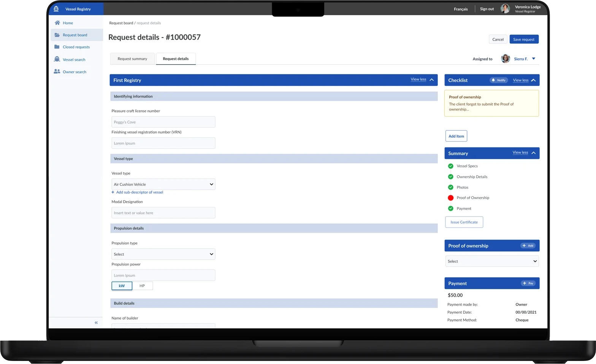Click the Pleasure craft license number field

(x=163, y=122)
